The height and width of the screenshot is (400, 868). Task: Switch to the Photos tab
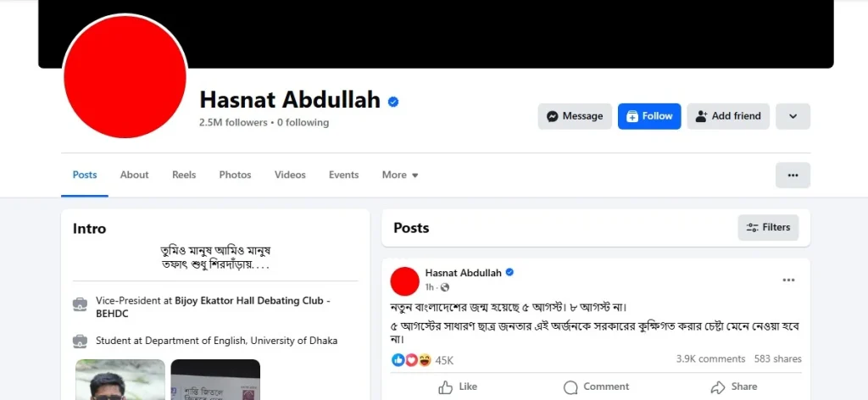[x=235, y=175]
